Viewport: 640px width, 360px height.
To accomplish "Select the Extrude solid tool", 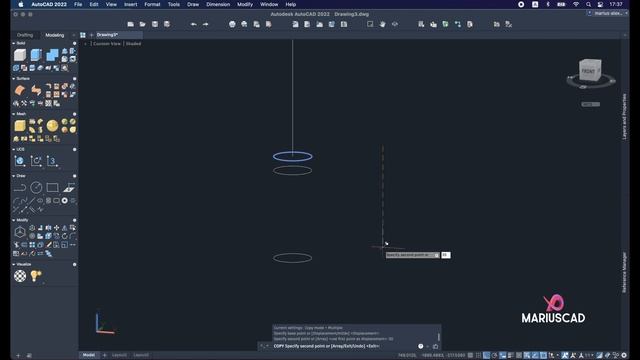I will pos(36,55).
